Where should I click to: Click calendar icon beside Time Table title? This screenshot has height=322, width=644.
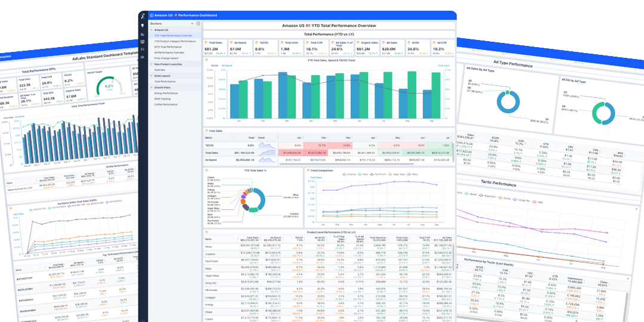(x=206, y=131)
